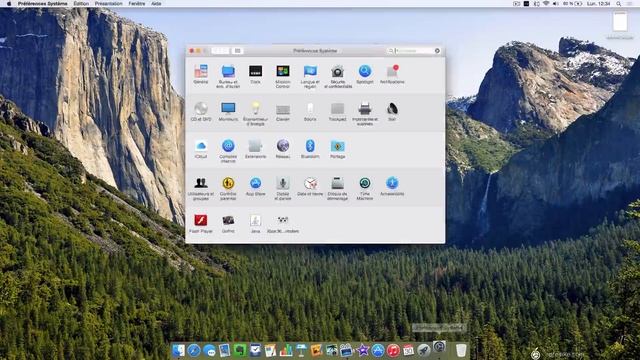This screenshot has height=360, width=640.
Task: Clear the search field with the X button
Action: click(437, 51)
